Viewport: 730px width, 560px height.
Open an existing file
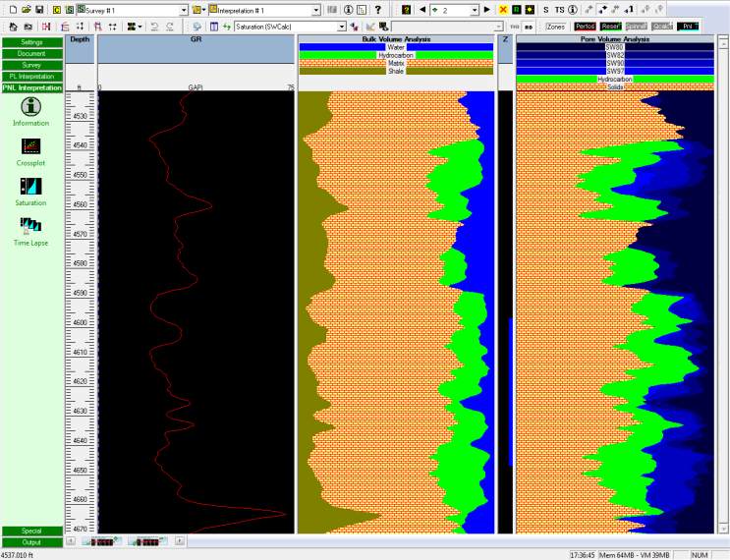coord(27,9)
